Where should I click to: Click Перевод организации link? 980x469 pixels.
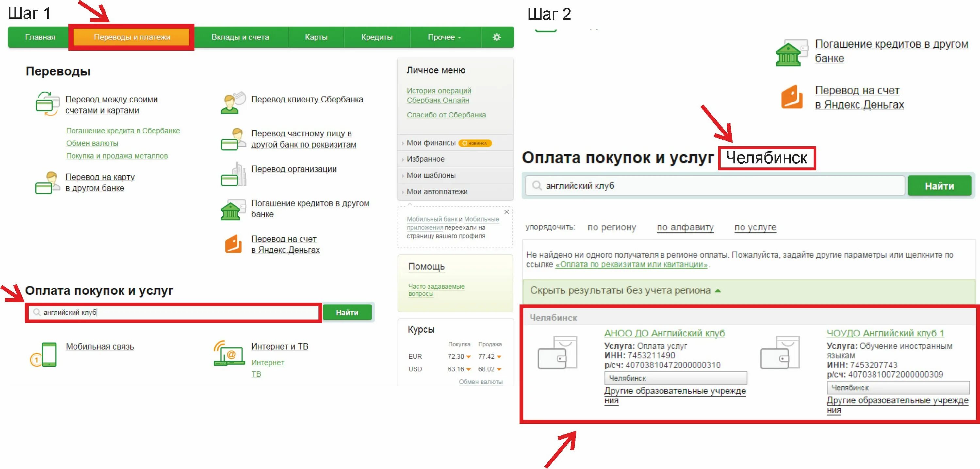pyautogui.click(x=294, y=169)
